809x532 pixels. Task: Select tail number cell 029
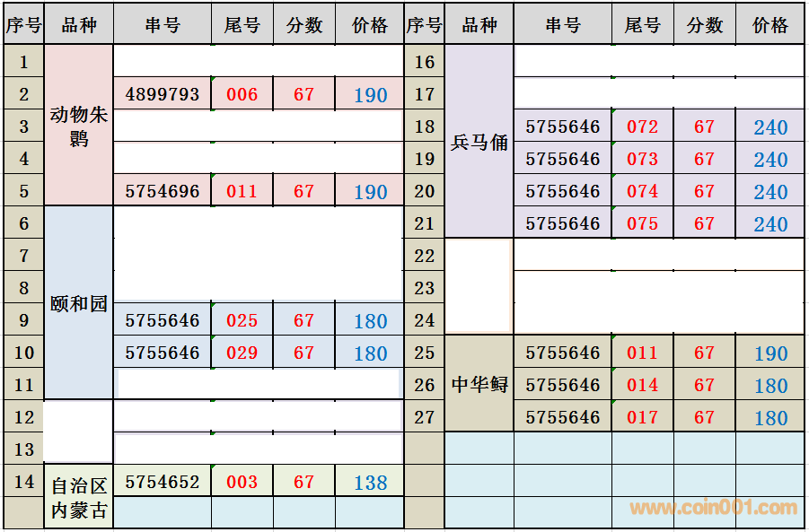[x=242, y=353]
